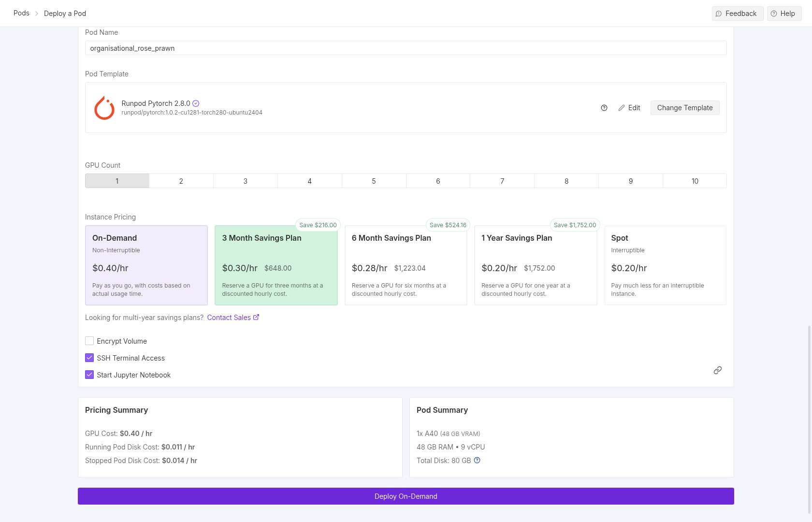Choose the Spot interruptible pricing option
Screen dimensions: 812x522
pos(665,265)
